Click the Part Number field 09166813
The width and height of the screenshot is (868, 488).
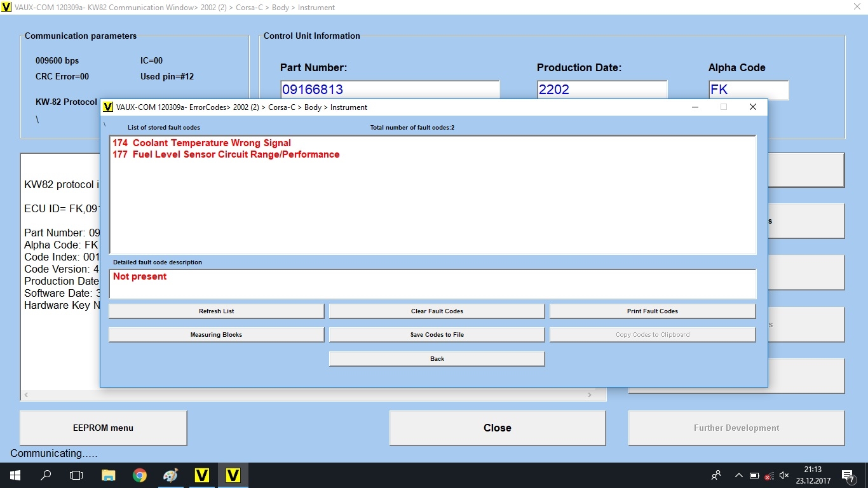click(390, 90)
